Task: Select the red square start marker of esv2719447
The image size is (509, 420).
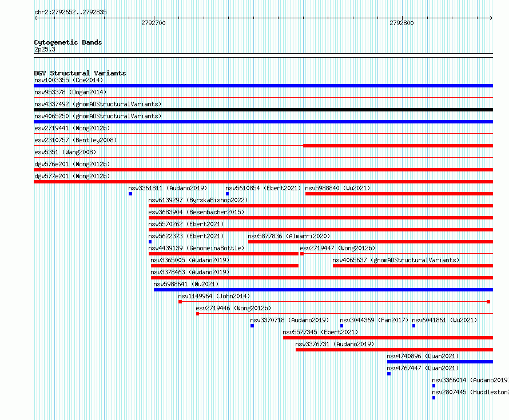Action: coord(302,254)
